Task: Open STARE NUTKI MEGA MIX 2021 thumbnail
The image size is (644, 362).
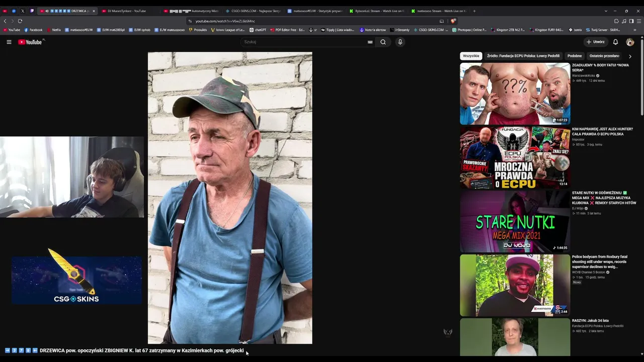Action: (515, 221)
